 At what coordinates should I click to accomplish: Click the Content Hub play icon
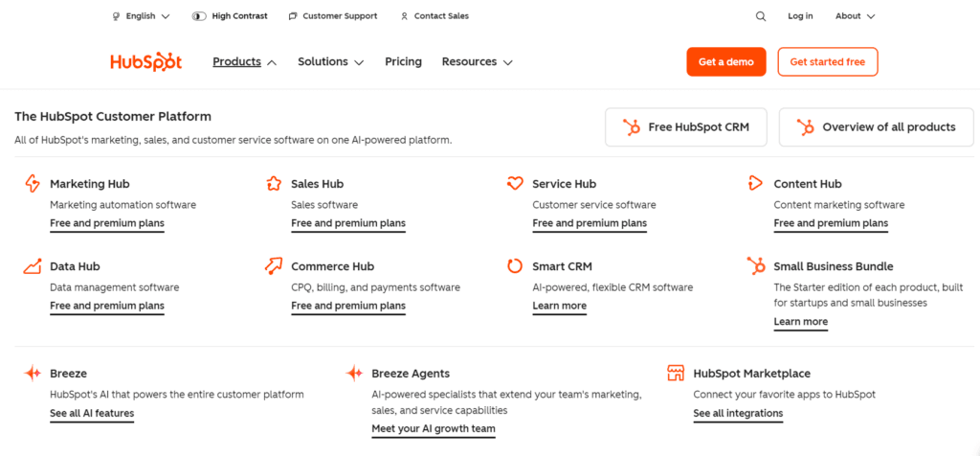(755, 183)
